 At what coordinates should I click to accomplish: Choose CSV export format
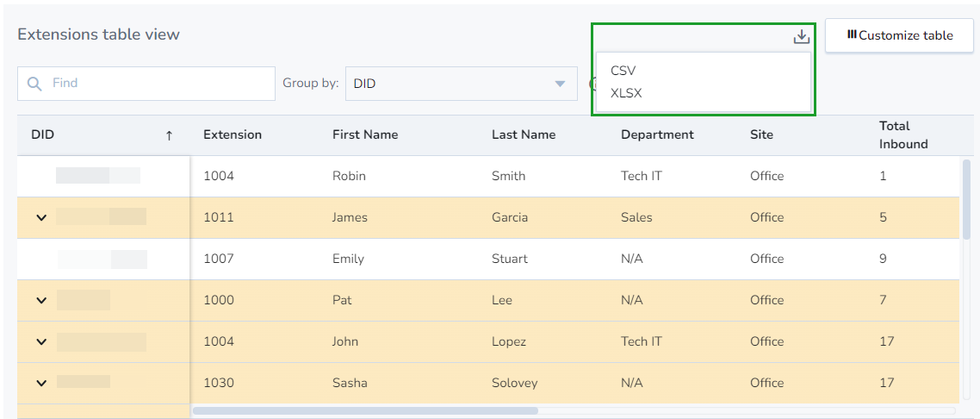click(x=623, y=71)
